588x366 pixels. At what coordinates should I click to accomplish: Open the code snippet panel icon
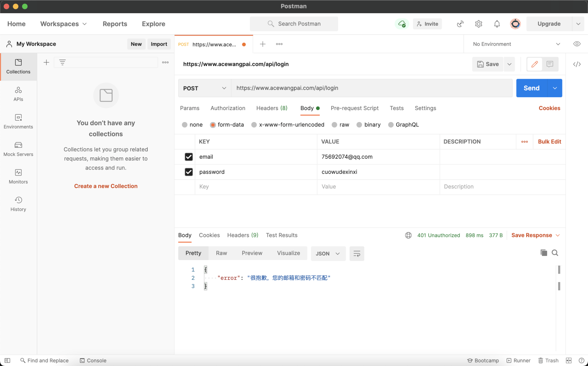click(577, 64)
